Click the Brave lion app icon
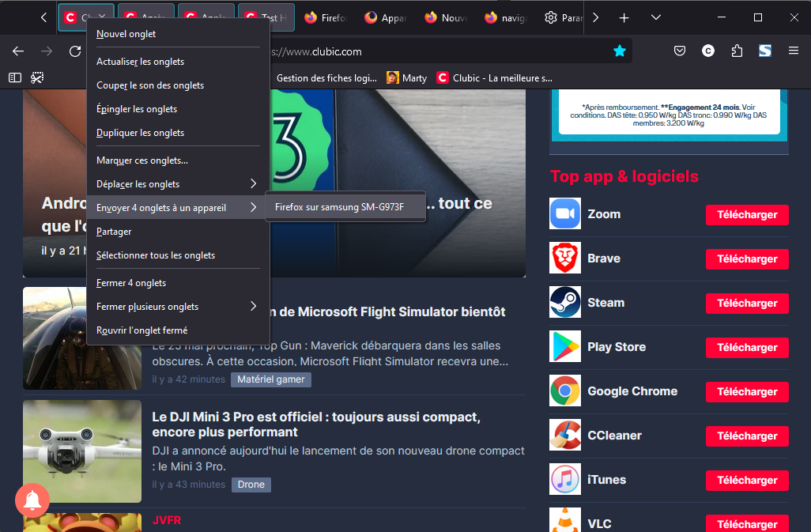Screen dimensions: 811x532 tap(565, 258)
